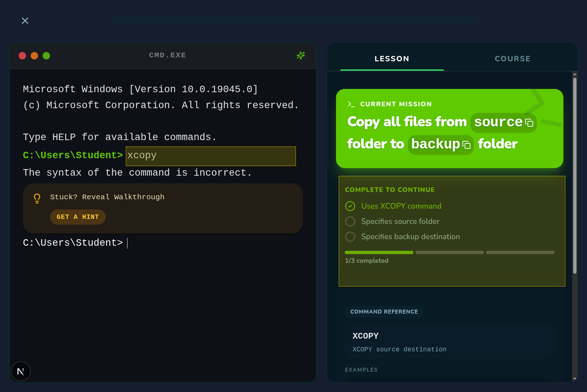
Task: Switch to the Course tab
Action: [x=513, y=59]
